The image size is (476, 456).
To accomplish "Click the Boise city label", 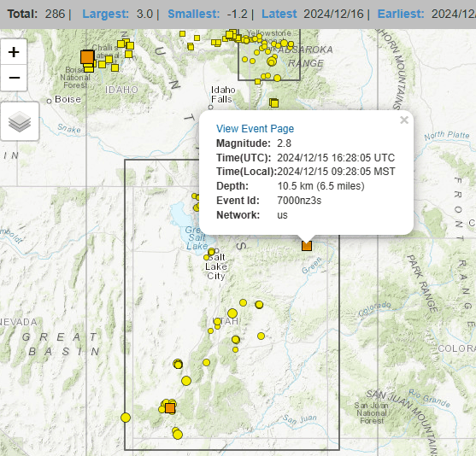I will click(x=68, y=99).
